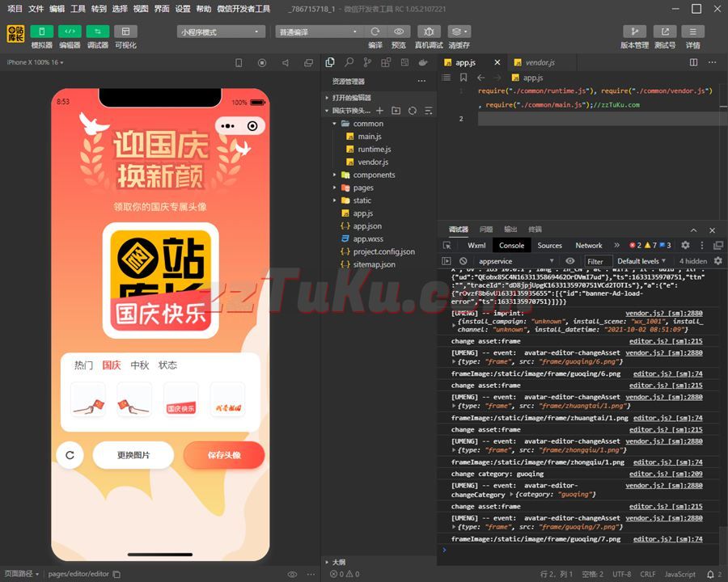Open the details hamburger icon
728x582 pixels.
click(692, 32)
